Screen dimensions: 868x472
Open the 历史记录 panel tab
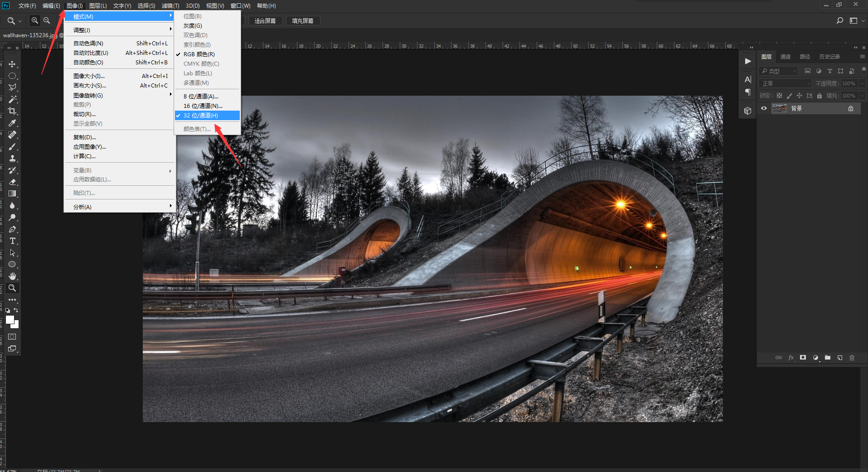829,57
